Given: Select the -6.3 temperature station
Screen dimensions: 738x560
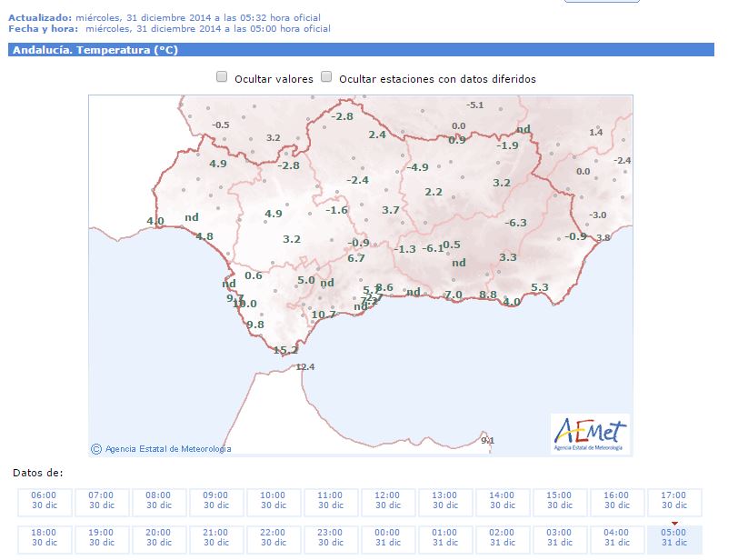Looking at the screenshot, I should pyautogui.click(x=515, y=223).
